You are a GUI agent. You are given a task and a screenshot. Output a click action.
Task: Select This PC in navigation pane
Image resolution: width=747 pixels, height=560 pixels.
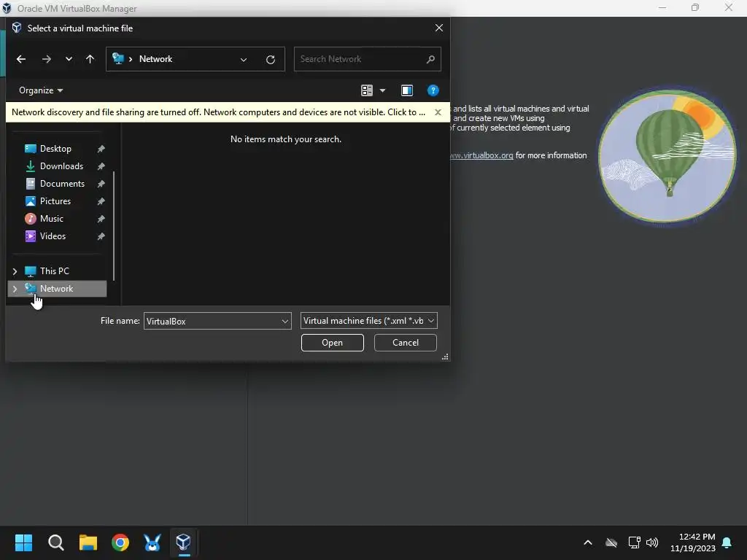point(54,271)
